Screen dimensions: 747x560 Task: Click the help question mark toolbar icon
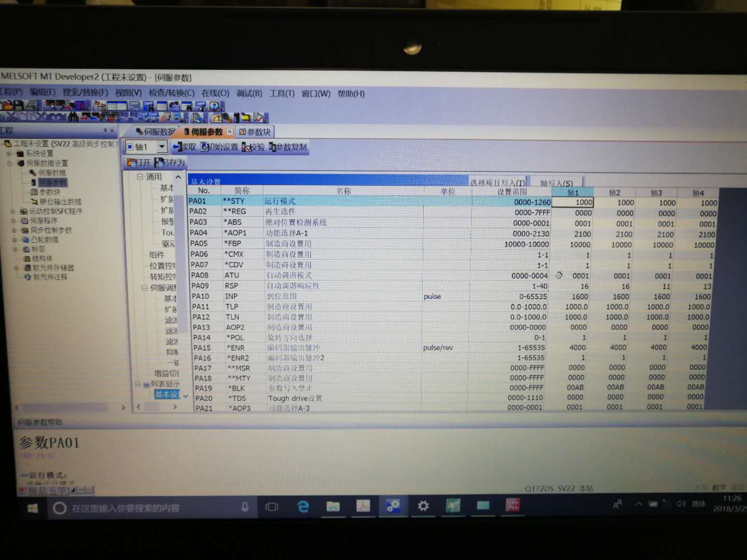point(214,106)
